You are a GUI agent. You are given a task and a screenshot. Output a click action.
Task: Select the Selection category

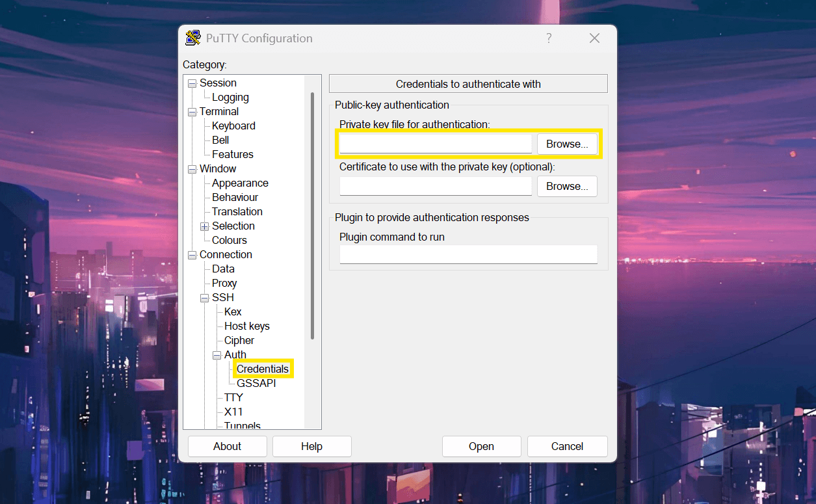(x=233, y=226)
